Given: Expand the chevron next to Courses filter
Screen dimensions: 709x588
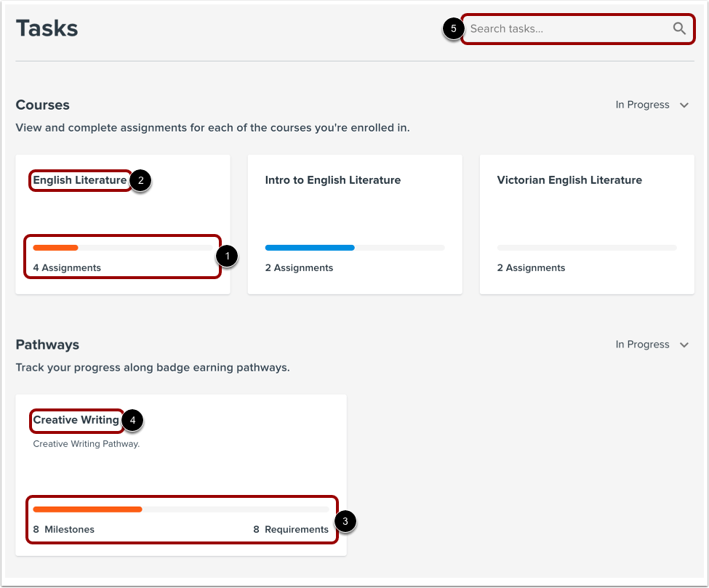Looking at the screenshot, I should pos(683,105).
